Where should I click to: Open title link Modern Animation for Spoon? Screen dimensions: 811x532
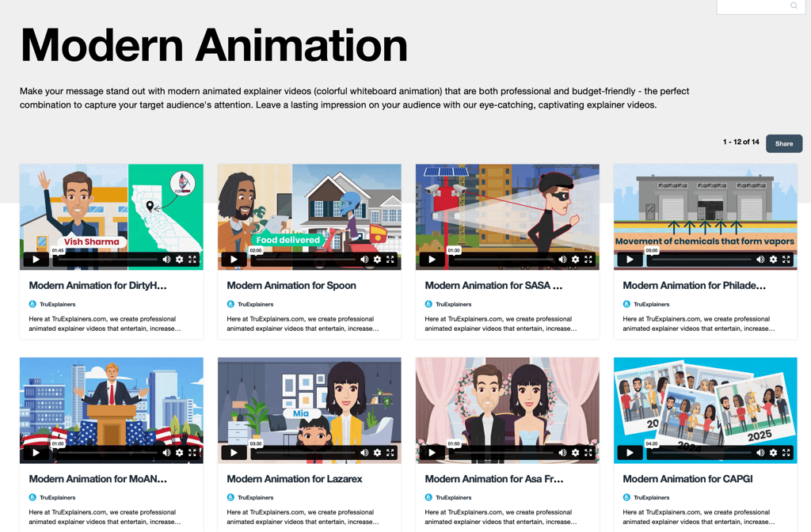click(x=291, y=285)
